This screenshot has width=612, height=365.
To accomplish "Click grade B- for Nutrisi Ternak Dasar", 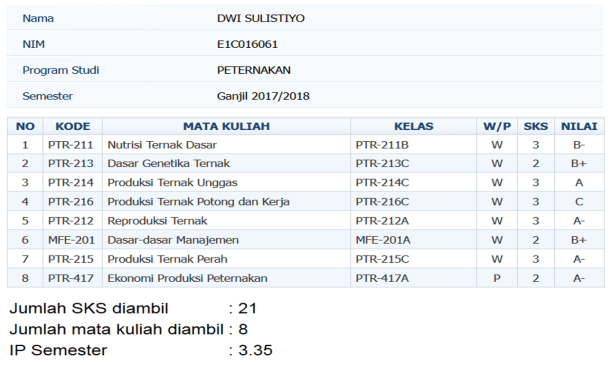I will (x=579, y=145).
